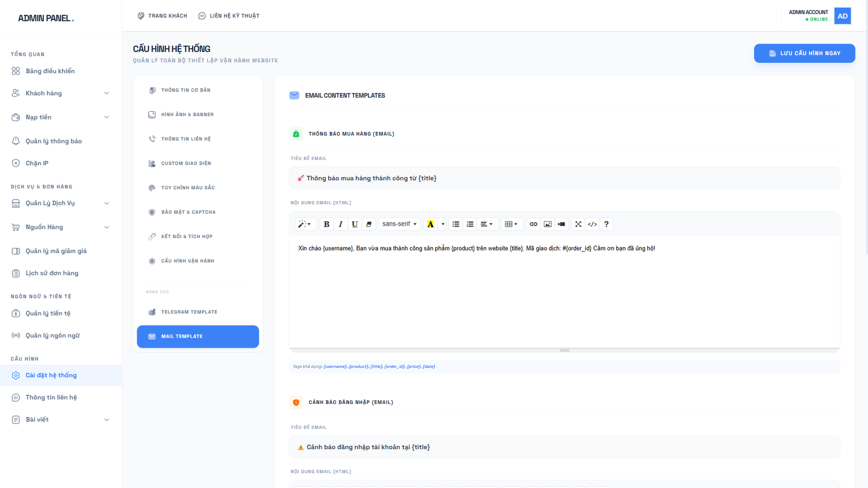Insert an unordered bullet list
868x488 pixels.
[x=456, y=224]
